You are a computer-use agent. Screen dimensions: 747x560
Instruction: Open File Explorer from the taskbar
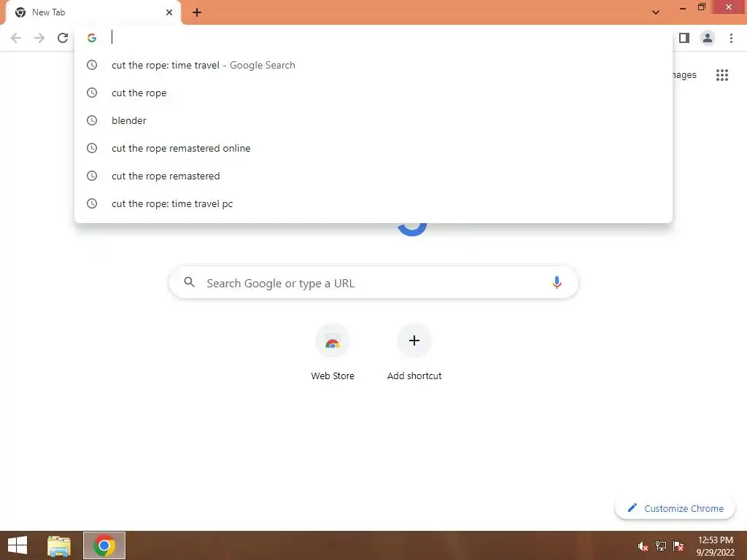tap(59, 545)
